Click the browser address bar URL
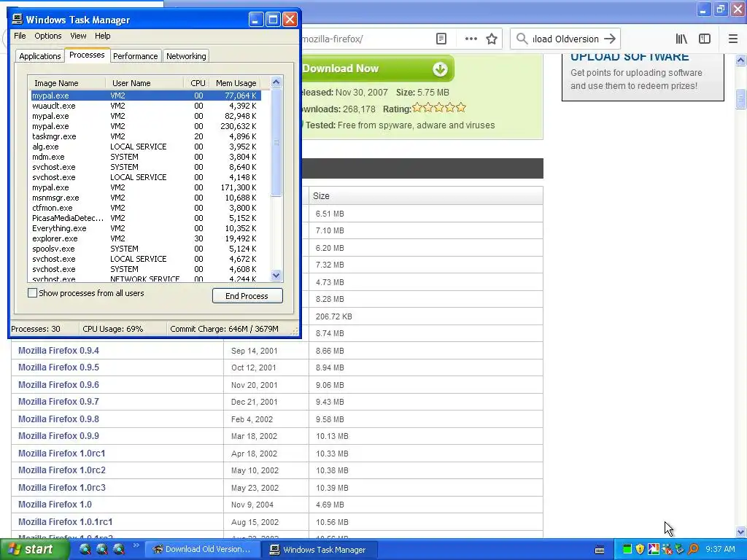The image size is (747, 560). tap(332, 39)
